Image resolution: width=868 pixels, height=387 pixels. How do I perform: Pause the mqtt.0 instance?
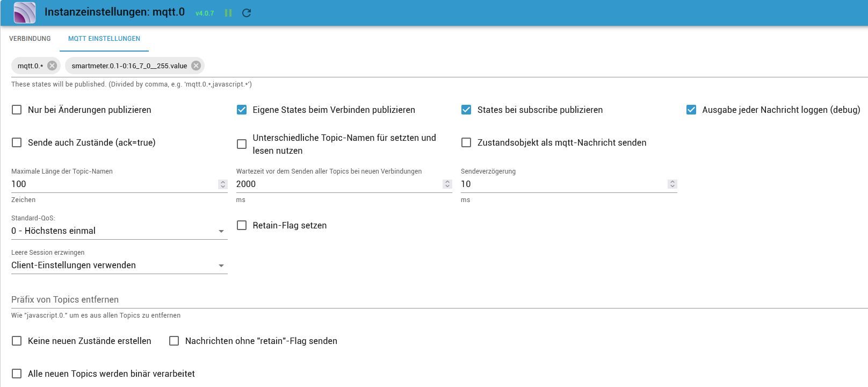click(x=228, y=13)
